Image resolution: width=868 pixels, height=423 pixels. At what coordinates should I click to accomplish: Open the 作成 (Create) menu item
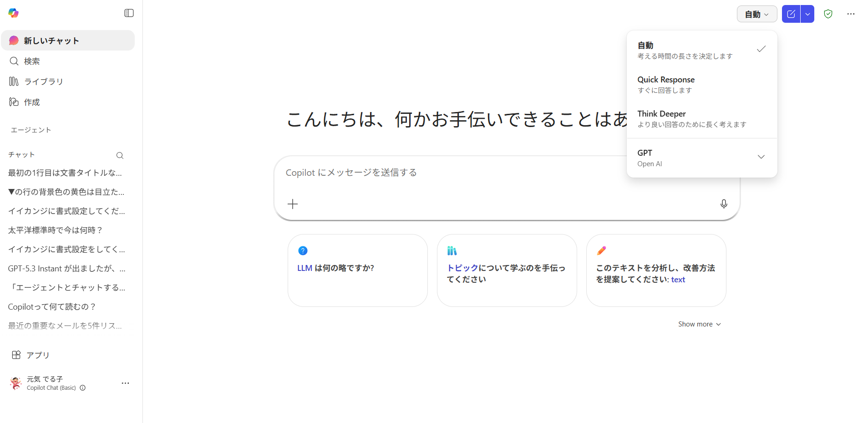point(32,102)
